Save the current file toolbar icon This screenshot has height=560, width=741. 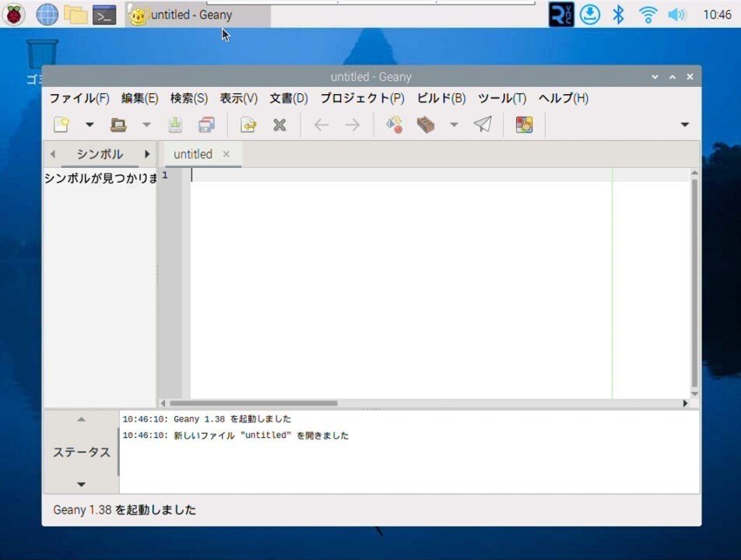click(x=175, y=125)
